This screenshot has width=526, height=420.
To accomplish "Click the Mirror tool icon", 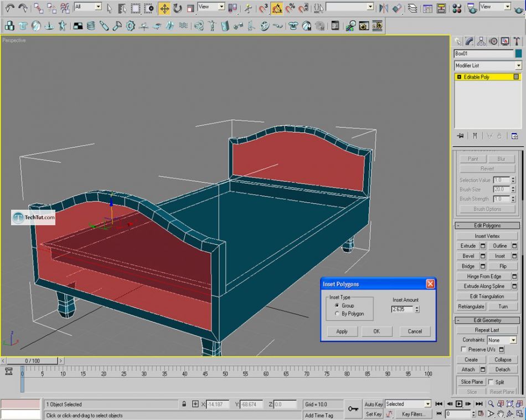I will pyautogui.click(x=384, y=8).
